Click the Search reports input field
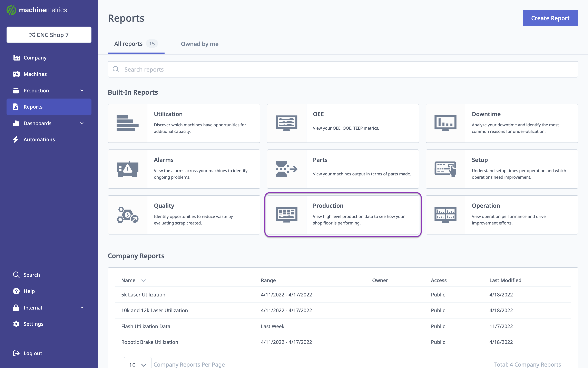This screenshot has width=588, height=368. tap(343, 69)
